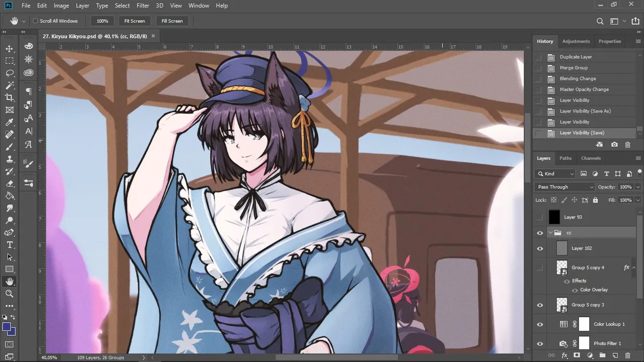The width and height of the screenshot is (644, 362).
Task: Add a layer mask
Action: pyautogui.click(x=577, y=355)
